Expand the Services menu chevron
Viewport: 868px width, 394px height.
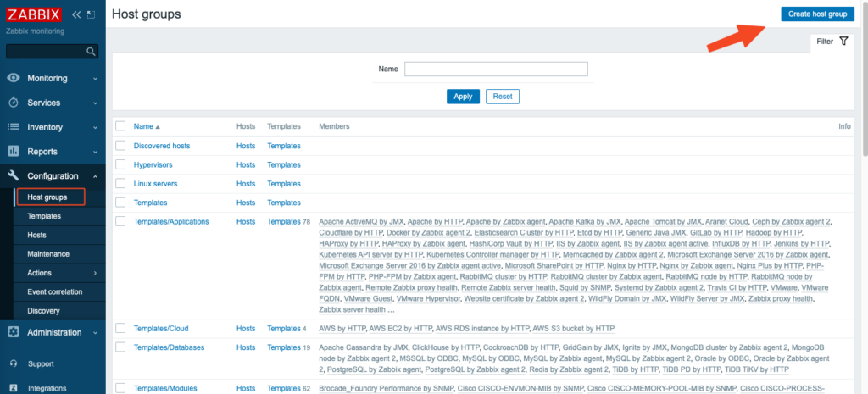(95, 103)
